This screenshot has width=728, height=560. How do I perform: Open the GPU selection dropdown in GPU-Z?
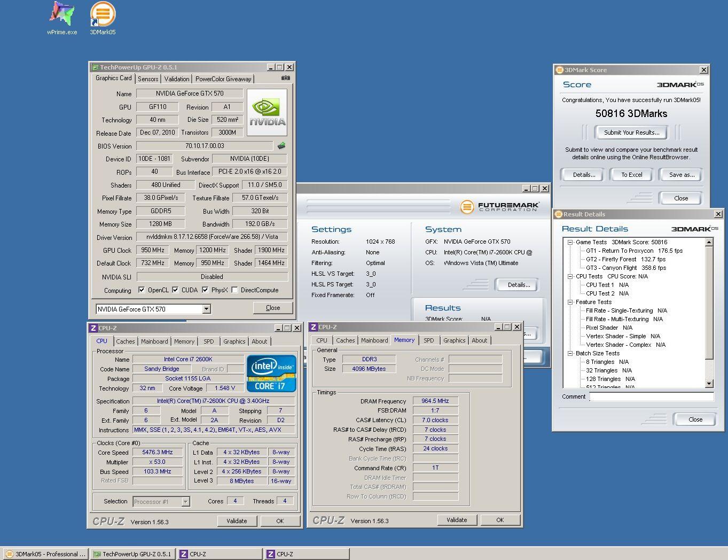click(206, 309)
